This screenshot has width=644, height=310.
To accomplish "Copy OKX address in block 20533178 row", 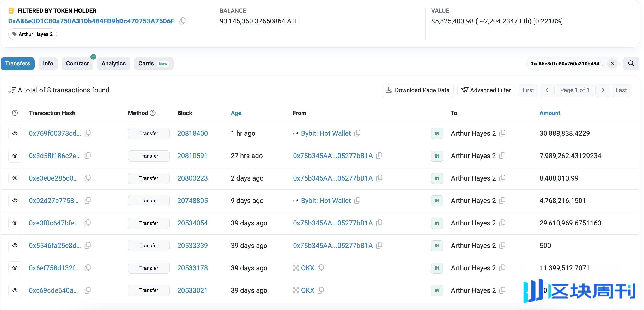I will (x=321, y=268).
